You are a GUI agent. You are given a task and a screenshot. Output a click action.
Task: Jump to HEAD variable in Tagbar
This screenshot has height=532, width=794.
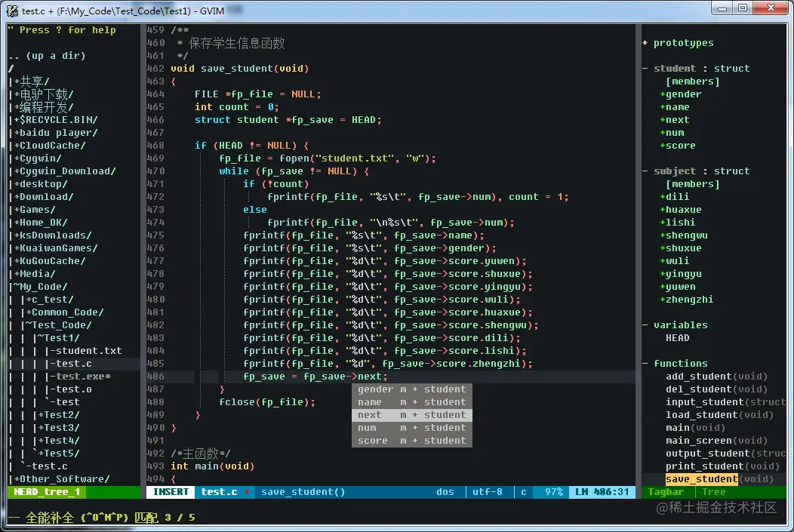point(678,337)
